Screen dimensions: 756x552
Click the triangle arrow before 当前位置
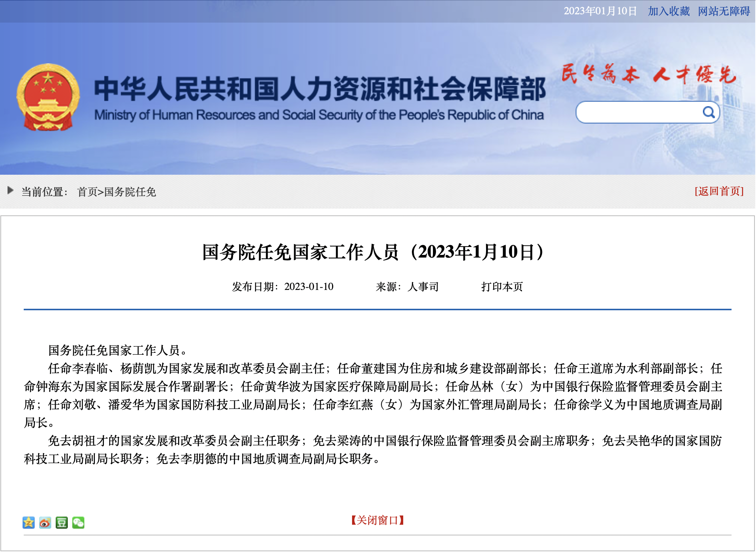11,191
